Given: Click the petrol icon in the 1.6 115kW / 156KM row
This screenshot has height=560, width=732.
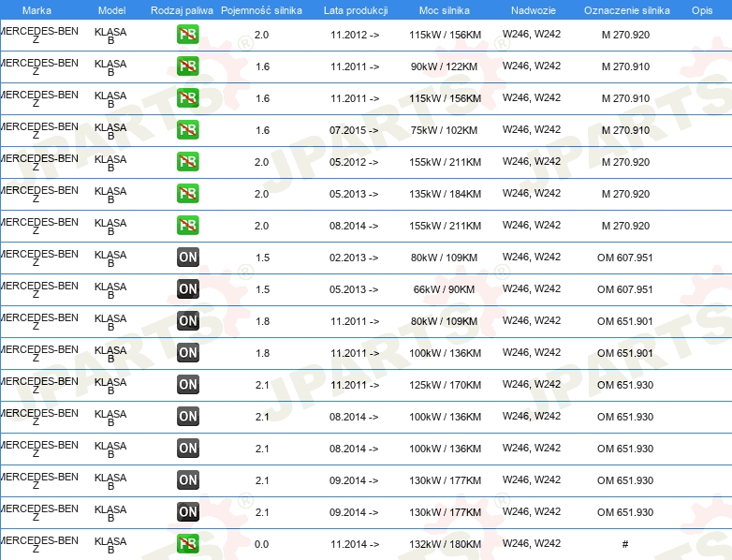Looking at the screenshot, I should (187, 98).
